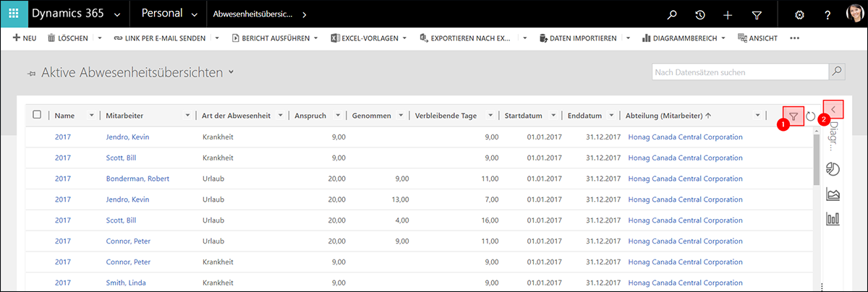Open Advanced Find funnel in top bar
This screenshot has height=292, width=868.
(757, 14)
